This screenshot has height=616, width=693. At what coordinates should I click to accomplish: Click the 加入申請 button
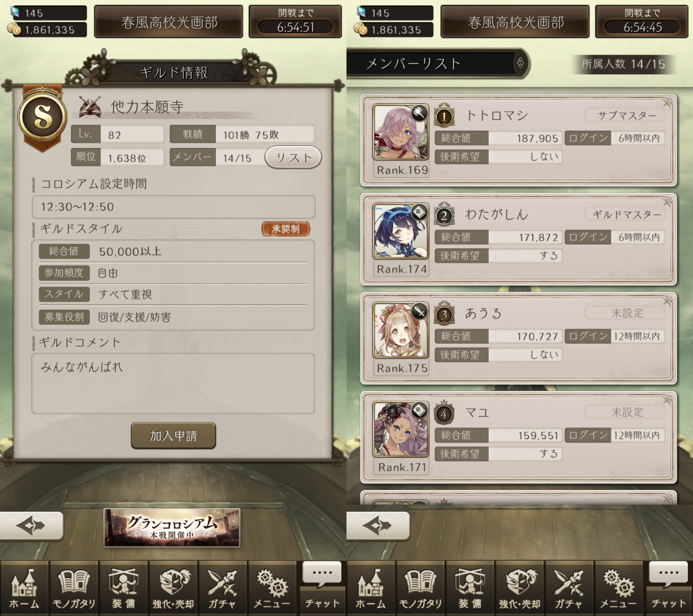click(x=174, y=435)
